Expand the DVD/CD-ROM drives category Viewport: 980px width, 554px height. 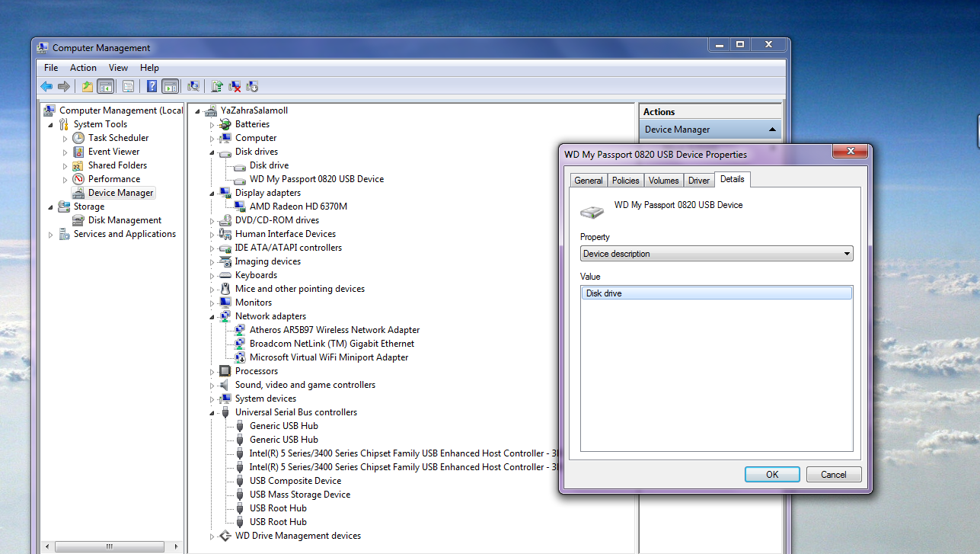(212, 220)
